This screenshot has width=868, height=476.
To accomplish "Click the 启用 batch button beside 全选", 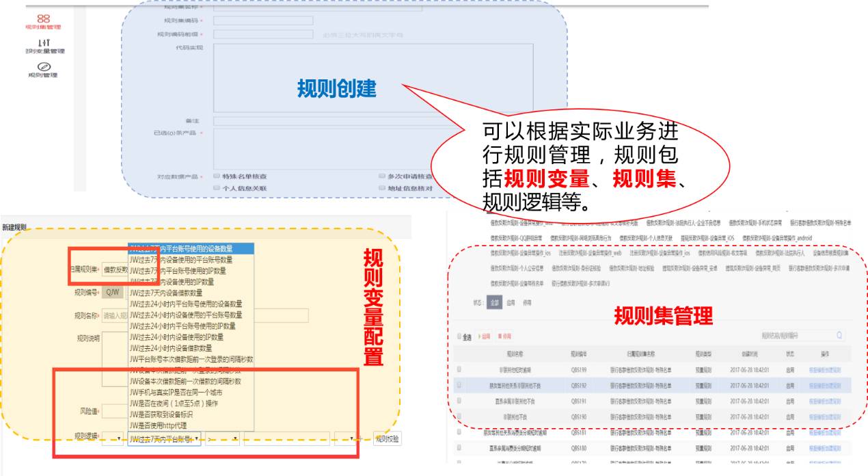I will (x=485, y=337).
